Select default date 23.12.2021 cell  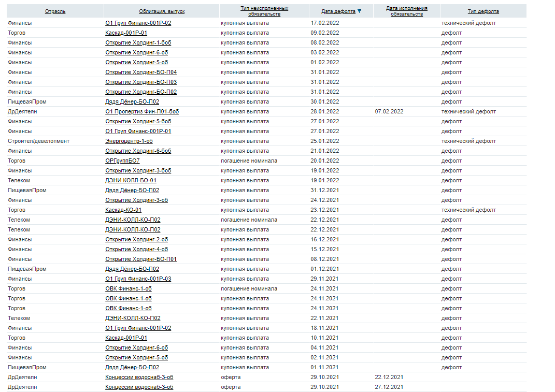pyautogui.click(x=324, y=210)
